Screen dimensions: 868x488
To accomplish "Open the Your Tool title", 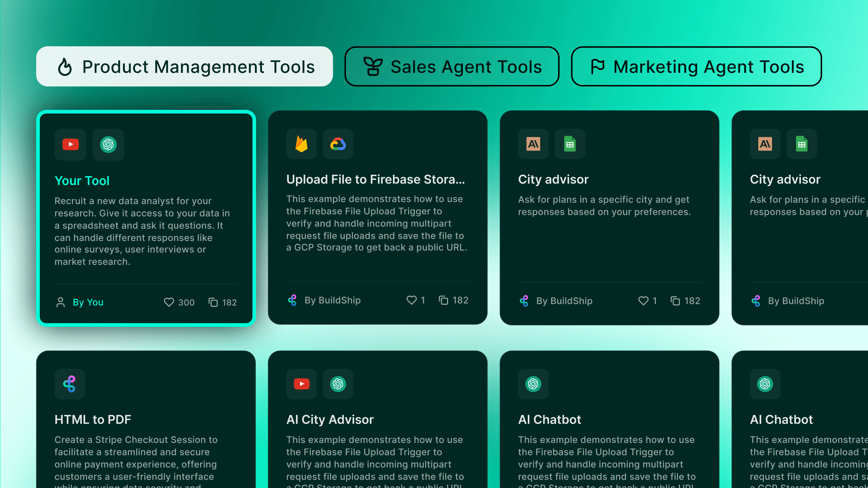I will tap(82, 181).
